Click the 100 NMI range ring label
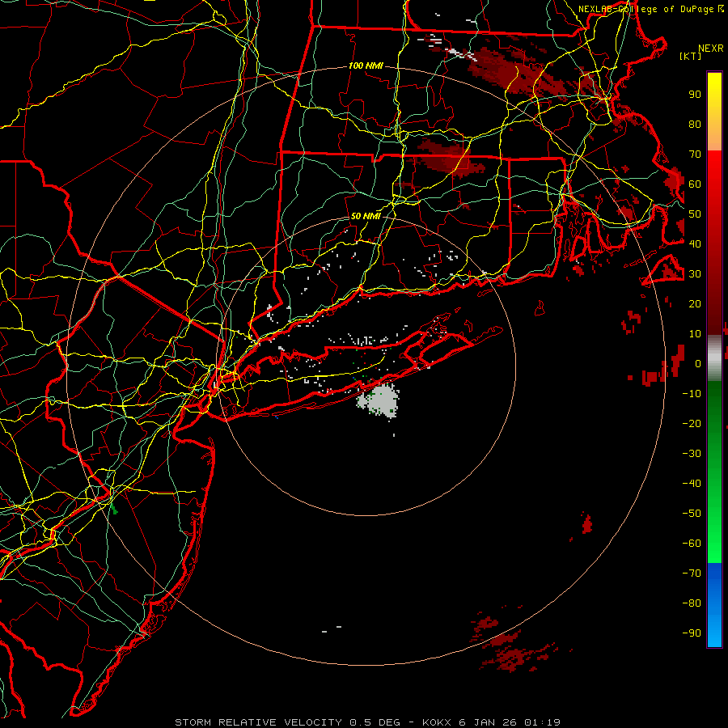The width and height of the screenshot is (728, 728). coord(366,66)
